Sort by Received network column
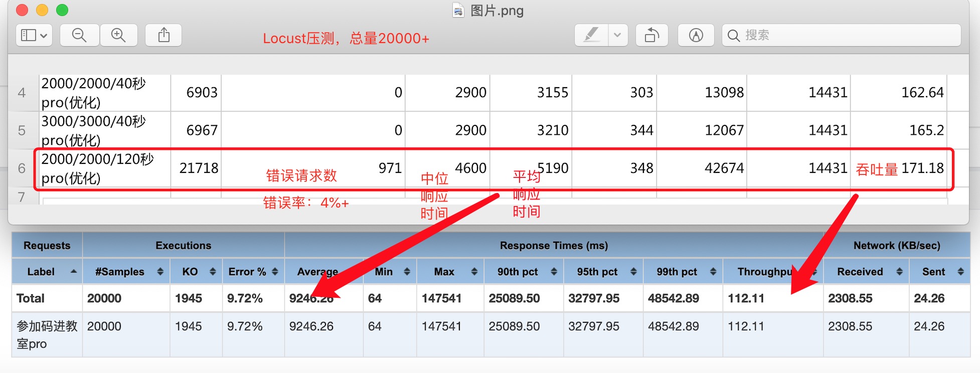This screenshot has width=980, height=373. 865,272
